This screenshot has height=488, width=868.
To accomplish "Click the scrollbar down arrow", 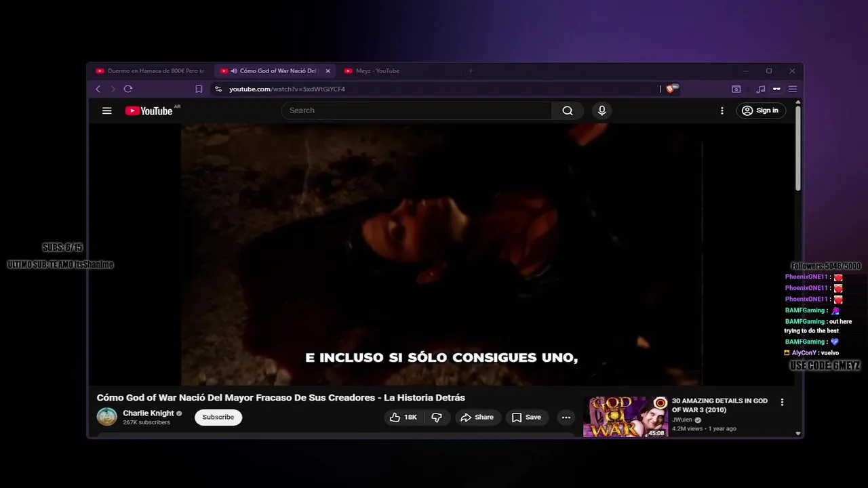I will [798, 433].
